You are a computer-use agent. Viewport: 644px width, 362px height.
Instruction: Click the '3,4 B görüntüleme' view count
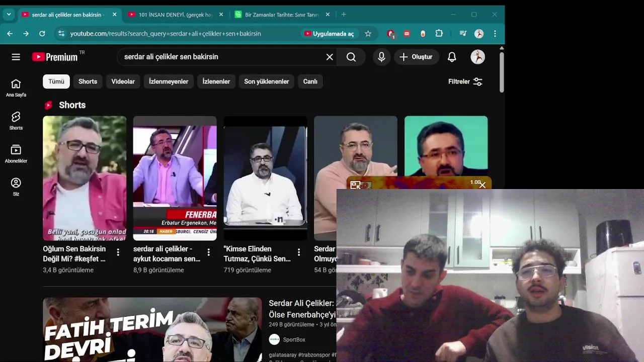(x=68, y=270)
